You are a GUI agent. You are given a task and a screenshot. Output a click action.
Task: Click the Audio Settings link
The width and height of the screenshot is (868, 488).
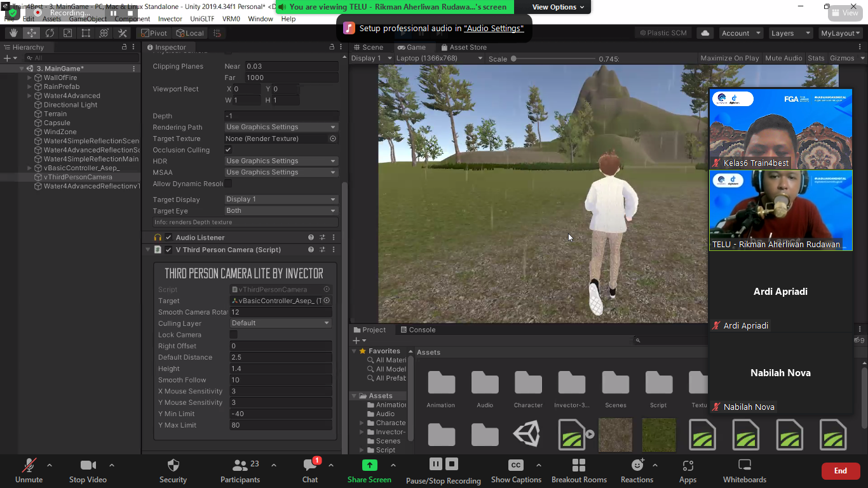coord(494,29)
